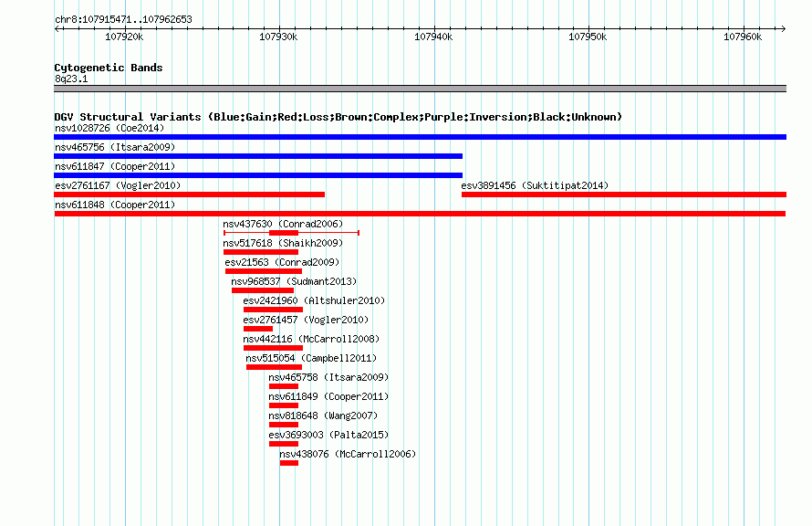Open the nsv968537 (Sudmant2013) label
This screenshot has height=526, width=812.
294,281
